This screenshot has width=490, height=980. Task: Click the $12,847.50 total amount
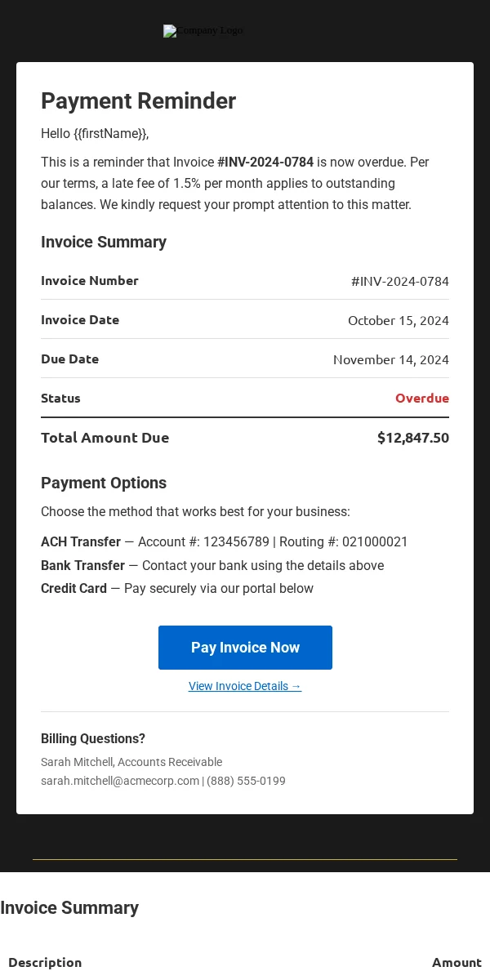coord(413,438)
